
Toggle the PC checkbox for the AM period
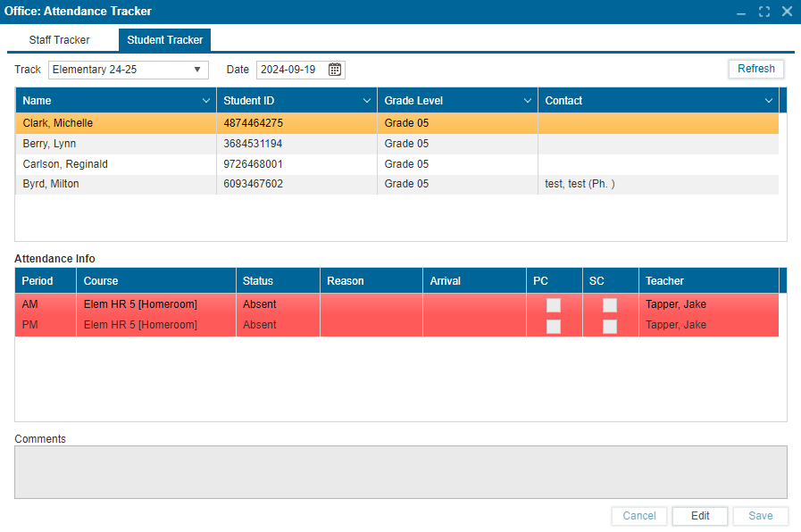point(554,304)
